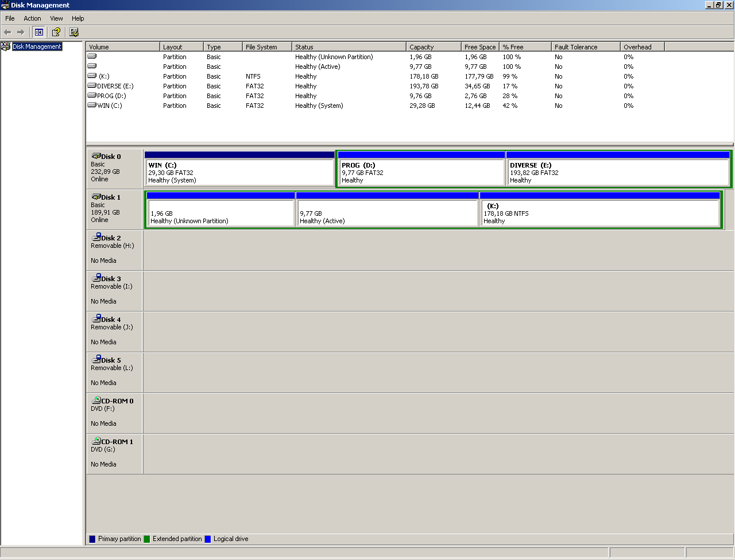This screenshot has height=560, width=735.
Task: Sort by the File System column header
Action: point(267,47)
